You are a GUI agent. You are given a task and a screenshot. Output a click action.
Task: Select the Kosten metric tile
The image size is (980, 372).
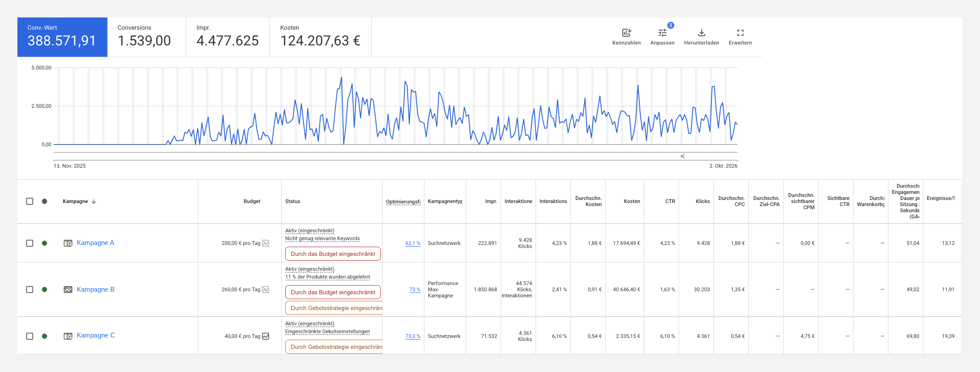coord(320,37)
